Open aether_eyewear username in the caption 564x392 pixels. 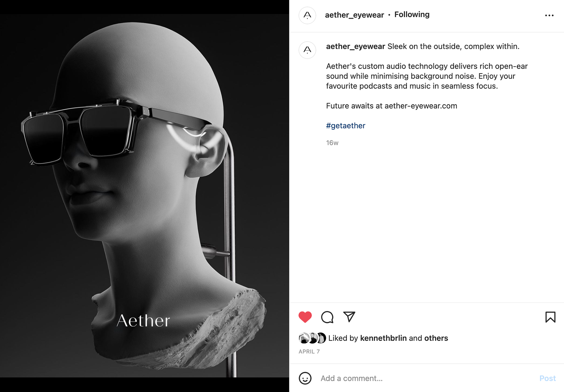coord(355,46)
